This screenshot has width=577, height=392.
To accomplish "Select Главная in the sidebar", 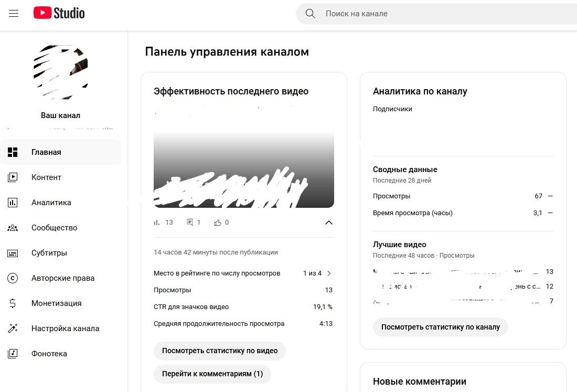I will [61, 152].
